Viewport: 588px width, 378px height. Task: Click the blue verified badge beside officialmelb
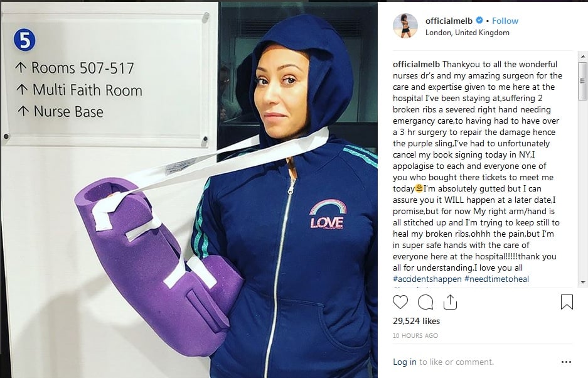tap(479, 20)
